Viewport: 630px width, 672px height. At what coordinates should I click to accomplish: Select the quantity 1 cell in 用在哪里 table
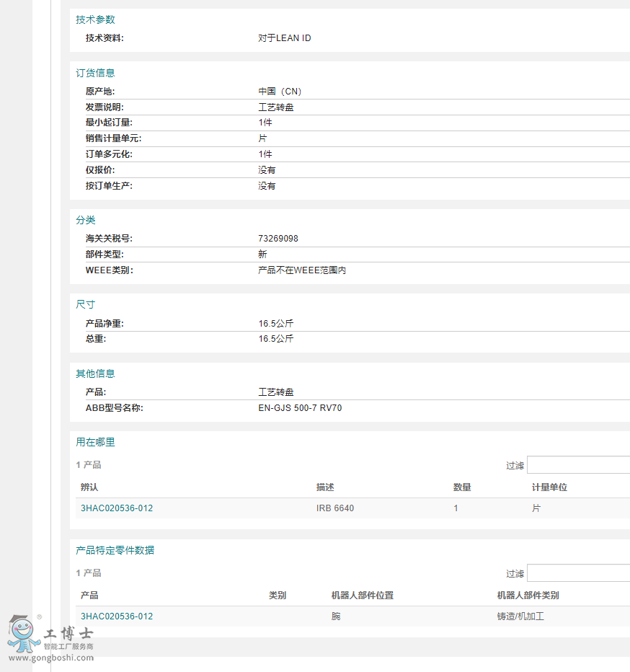[x=456, y=508]
